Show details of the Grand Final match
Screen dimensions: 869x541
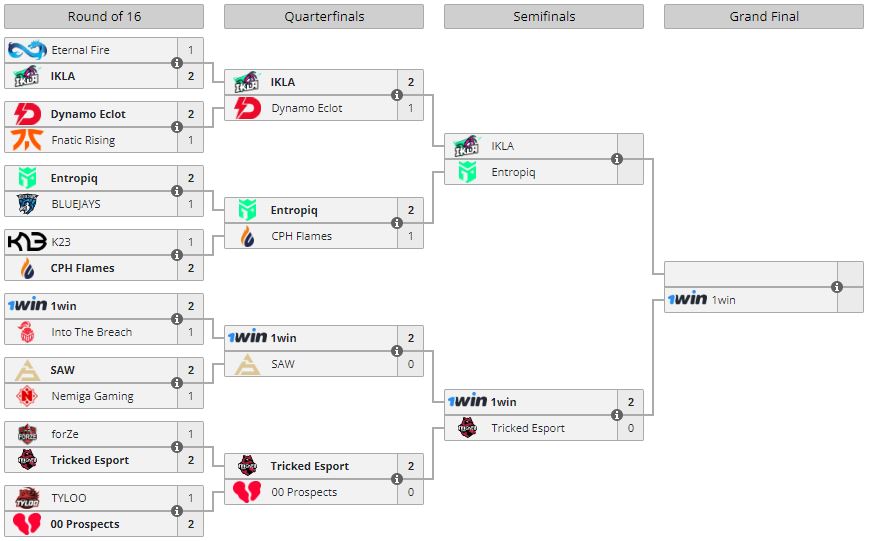pyautogui.click(x=837, y=287)
